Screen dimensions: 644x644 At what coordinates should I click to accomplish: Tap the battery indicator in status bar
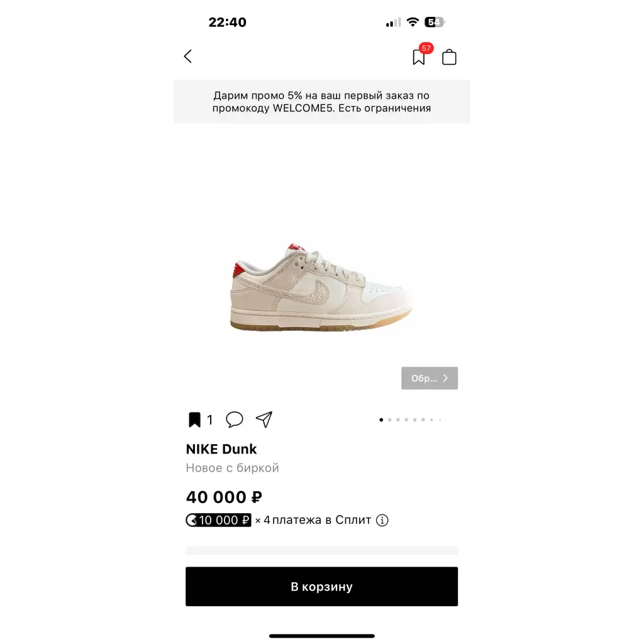tap(435, 22)
